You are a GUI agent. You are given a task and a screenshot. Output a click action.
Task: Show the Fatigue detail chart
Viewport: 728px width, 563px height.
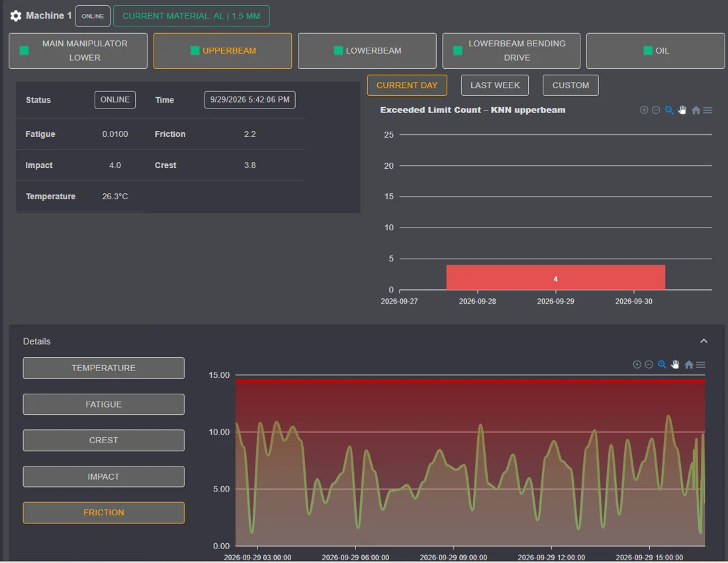[x=103, y=404]
